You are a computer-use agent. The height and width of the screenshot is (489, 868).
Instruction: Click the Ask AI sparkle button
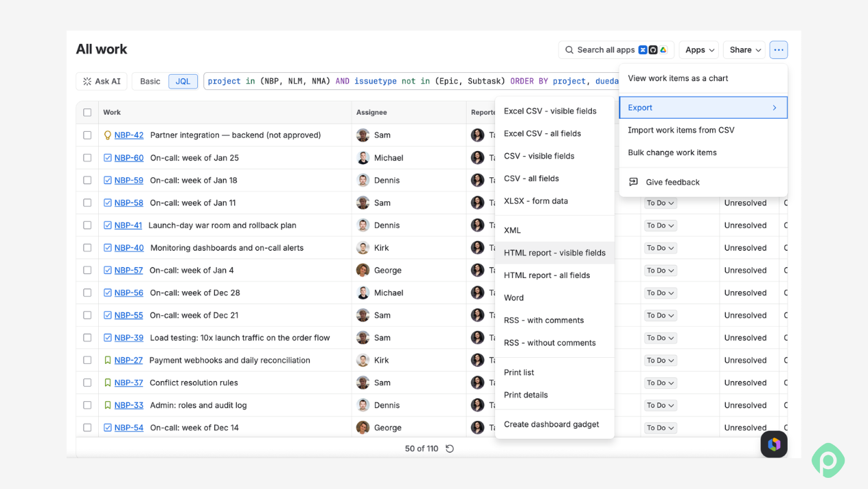[102, 81]
